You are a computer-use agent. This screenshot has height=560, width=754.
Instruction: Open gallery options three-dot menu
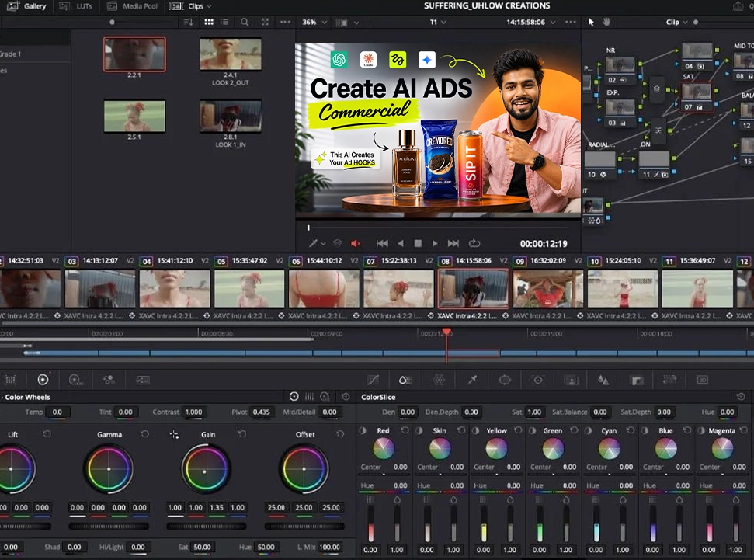click(285, 22)
